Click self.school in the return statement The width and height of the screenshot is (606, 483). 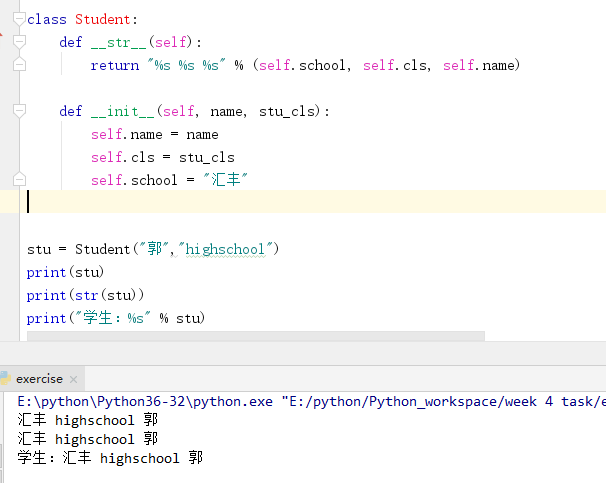point(301,65)
